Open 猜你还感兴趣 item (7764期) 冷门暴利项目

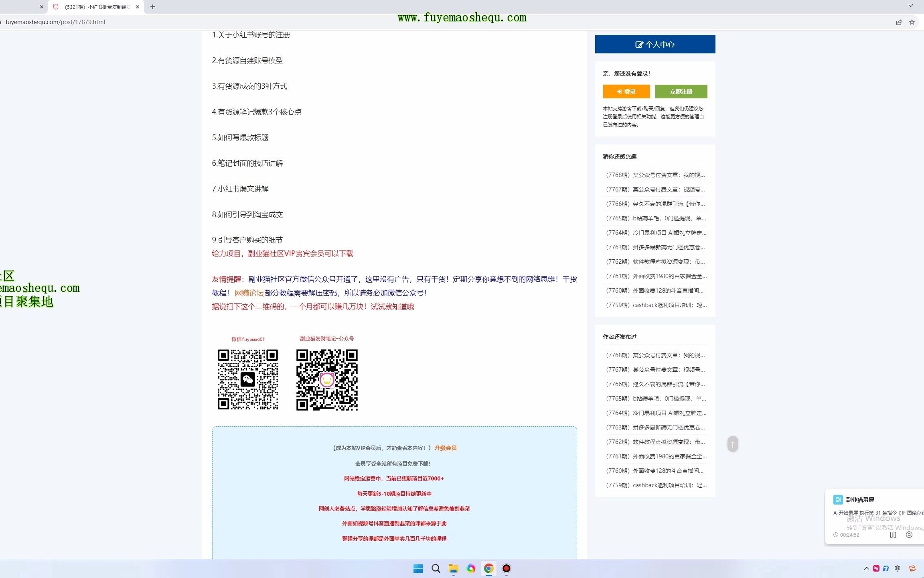(656, 233)
